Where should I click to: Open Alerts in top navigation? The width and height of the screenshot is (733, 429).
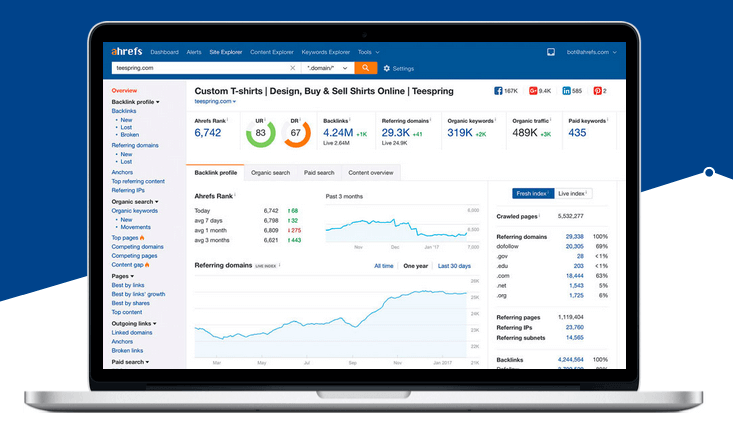pyautogui.click(x=194, y=52)
